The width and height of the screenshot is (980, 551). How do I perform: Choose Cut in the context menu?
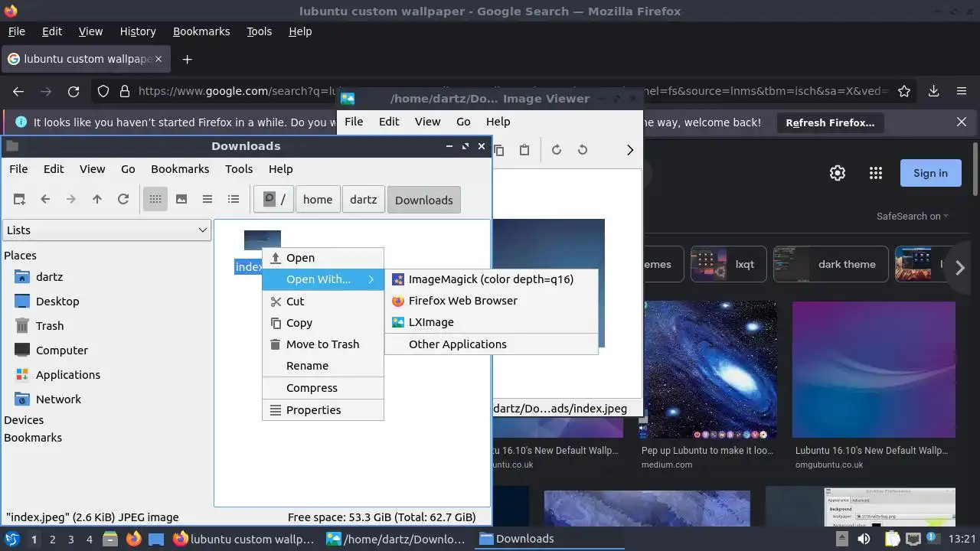(322, 302)
